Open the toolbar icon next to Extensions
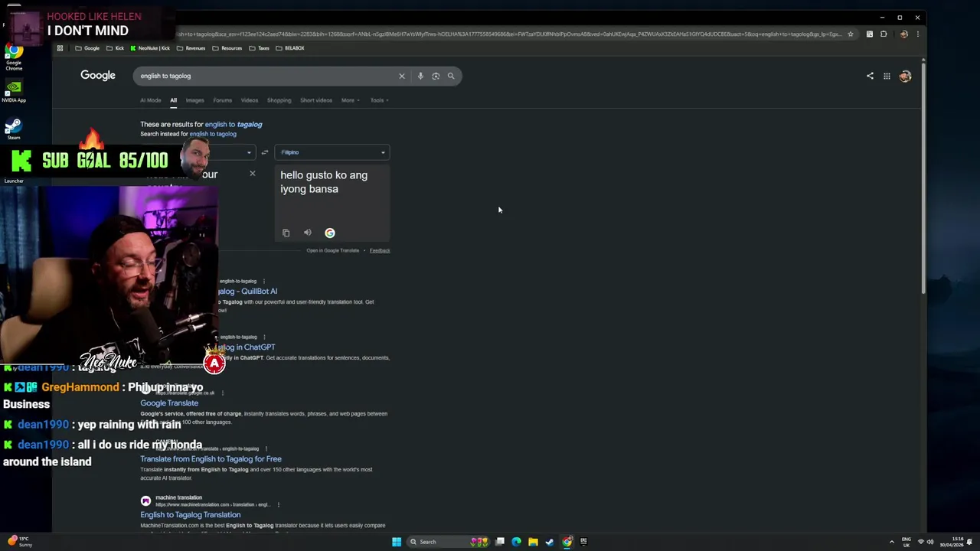 (x=870, y=34)
